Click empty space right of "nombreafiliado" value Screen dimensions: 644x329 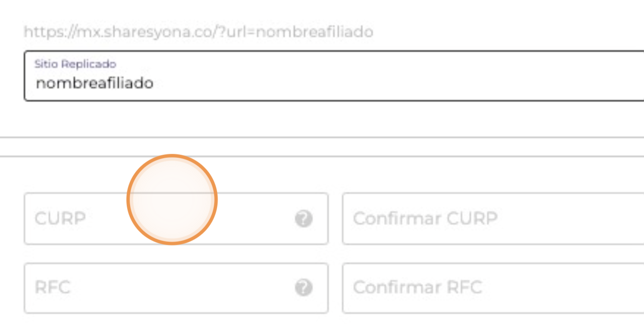pyautogui.click(x=374, y=83)
